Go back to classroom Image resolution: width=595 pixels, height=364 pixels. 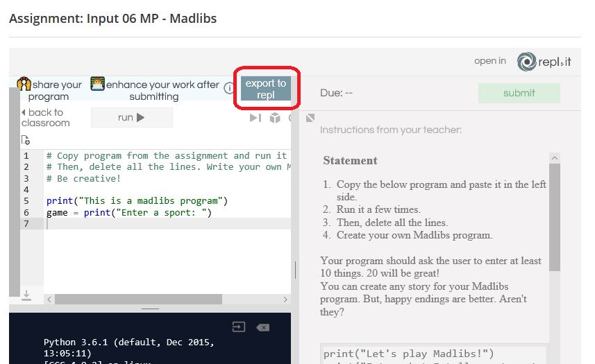(x=45, y=118)
